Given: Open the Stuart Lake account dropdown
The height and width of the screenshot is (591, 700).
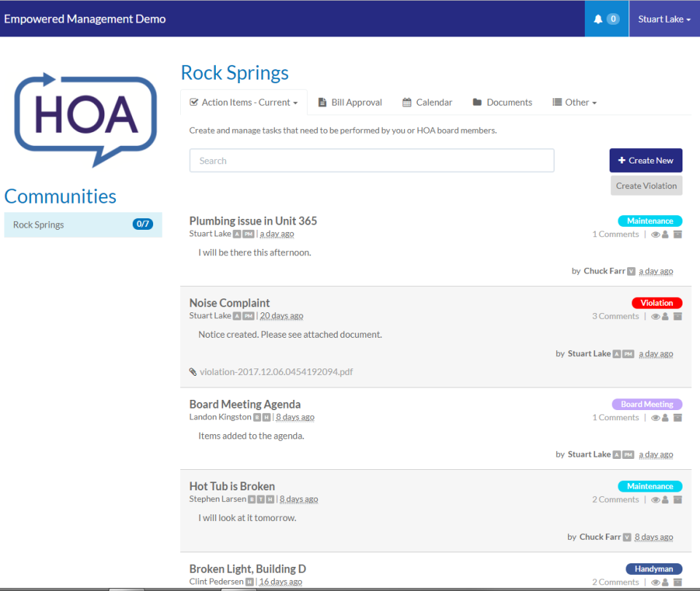Looking at the screenshot, I should pos(663,18).
